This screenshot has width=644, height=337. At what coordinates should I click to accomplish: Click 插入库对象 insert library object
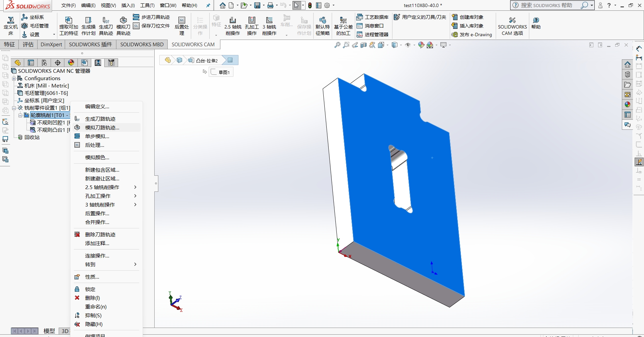tap(468, 26)
